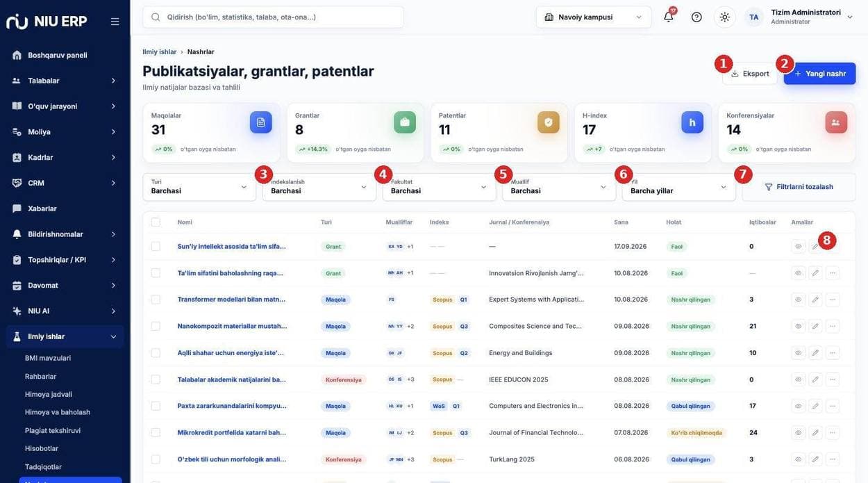This screenshot has width=868, height=483.
Task: Click the search magnifier icon
Action: point(156,17)
